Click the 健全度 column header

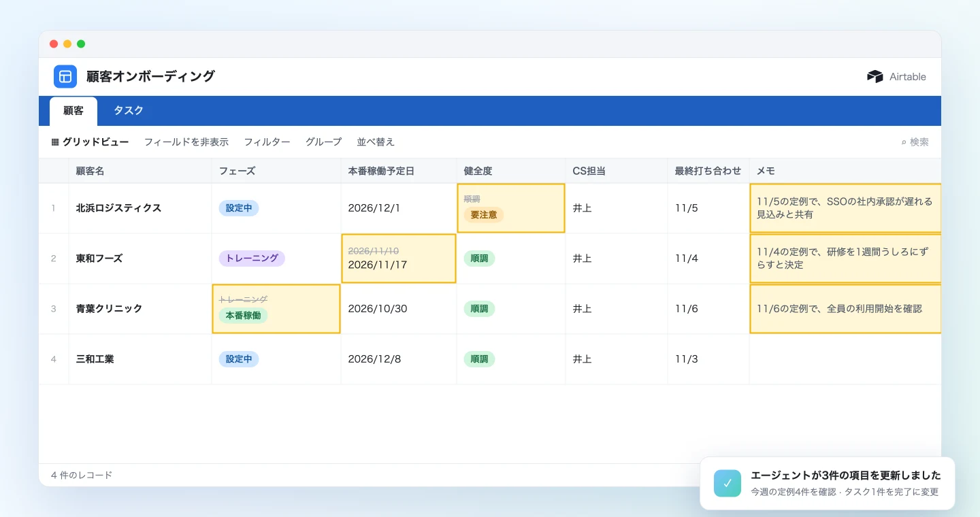point(511,171)
